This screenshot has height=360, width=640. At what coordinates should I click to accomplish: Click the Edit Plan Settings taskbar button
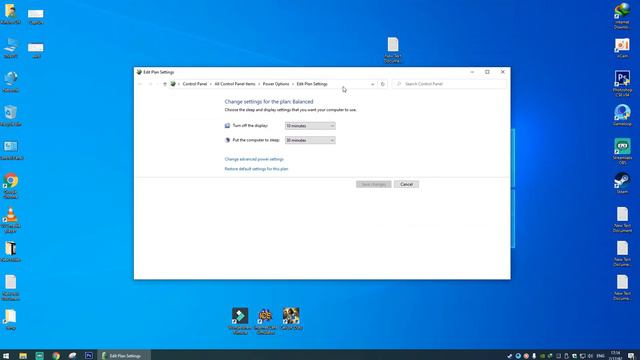point(124,356)
